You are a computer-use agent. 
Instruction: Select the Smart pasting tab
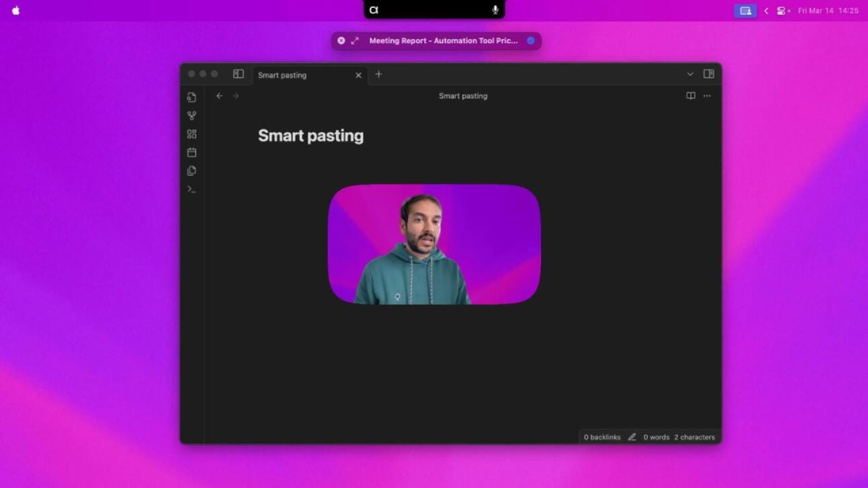click(x=310, y=75)
